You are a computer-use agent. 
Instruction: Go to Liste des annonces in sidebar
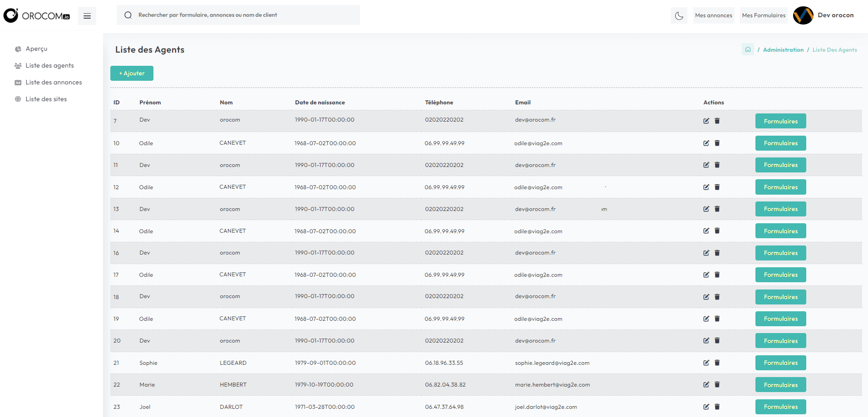click(54, 82)
